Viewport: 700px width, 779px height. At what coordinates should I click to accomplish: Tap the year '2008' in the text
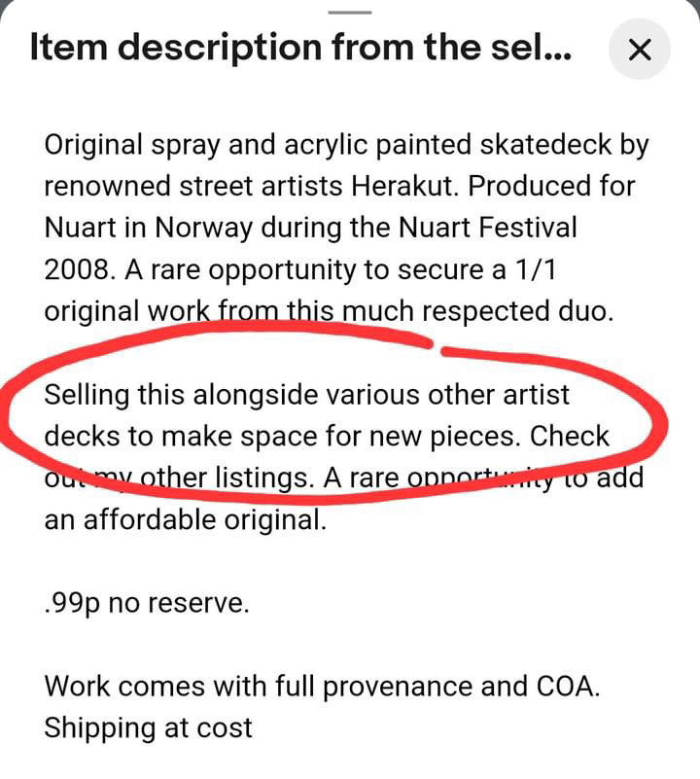(x=77, y=270)
